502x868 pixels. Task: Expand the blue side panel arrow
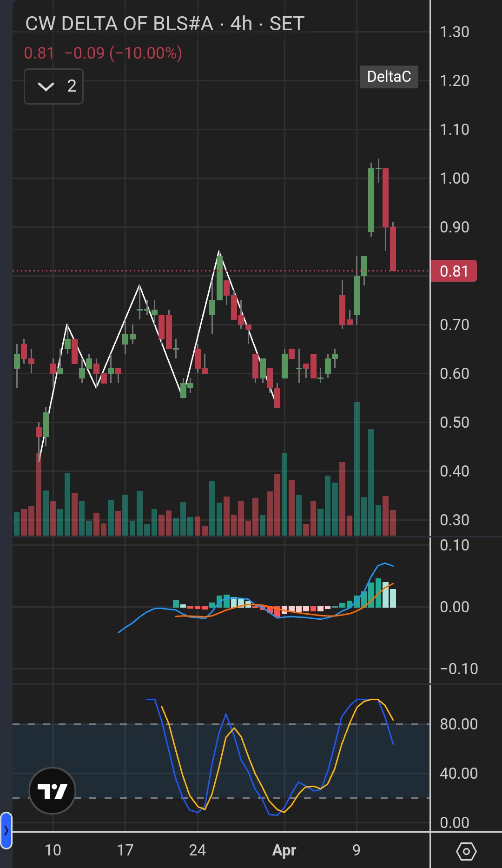coord(6,830)
